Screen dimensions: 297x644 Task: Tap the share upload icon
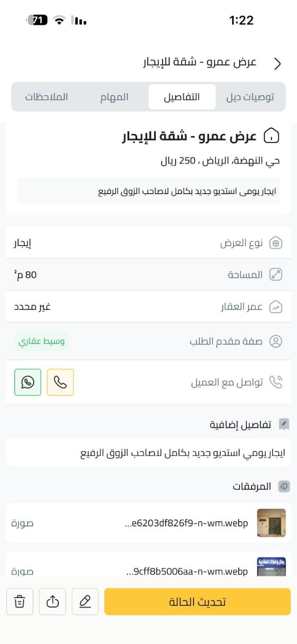click(53, 602)
